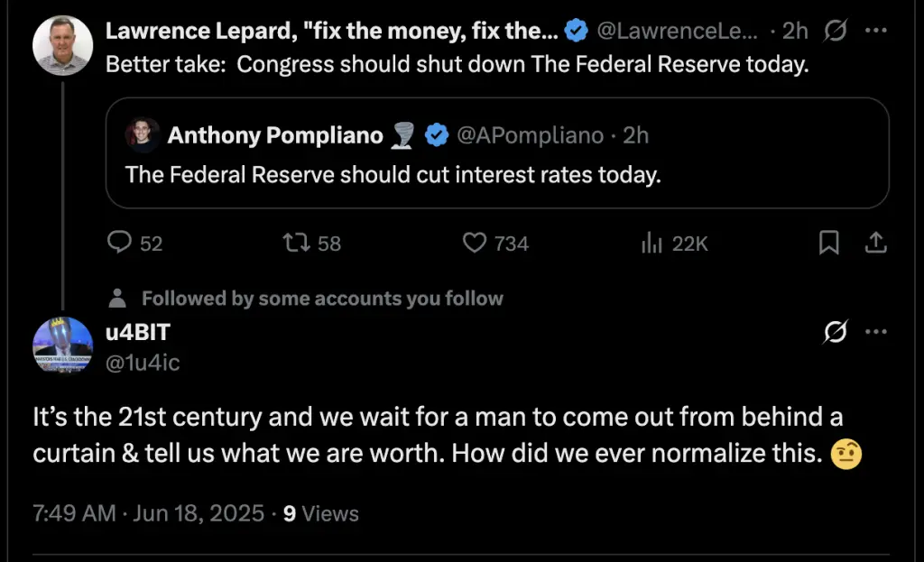This screenshot has height=562, width=924.
Task: View analytics showing 22K views
Action: click(651, 243)
